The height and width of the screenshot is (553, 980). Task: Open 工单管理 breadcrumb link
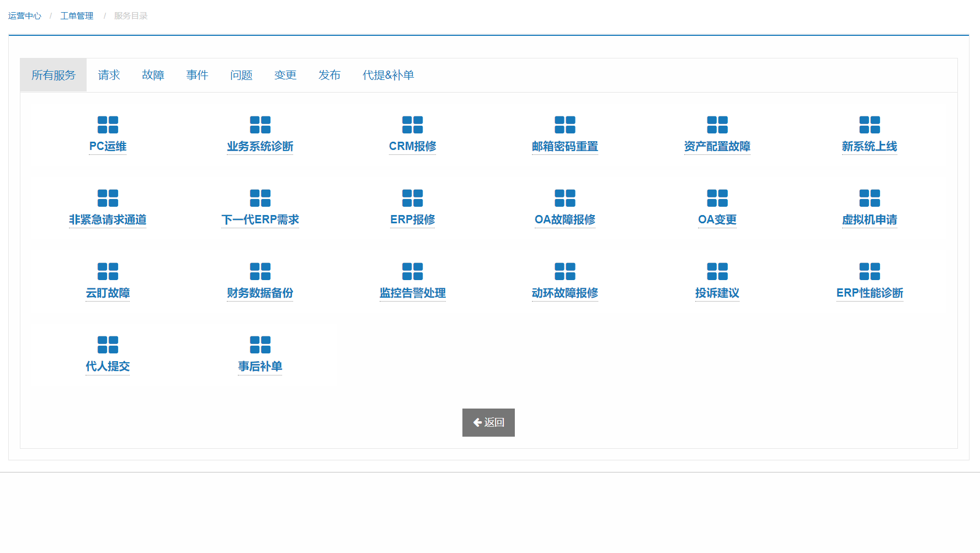point(77,16)
